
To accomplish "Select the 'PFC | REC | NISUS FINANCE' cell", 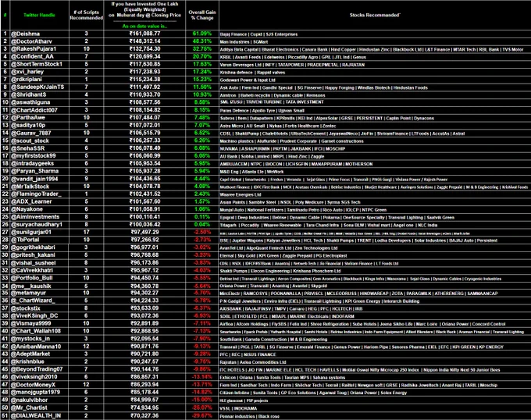I will (x=375, y=354).
